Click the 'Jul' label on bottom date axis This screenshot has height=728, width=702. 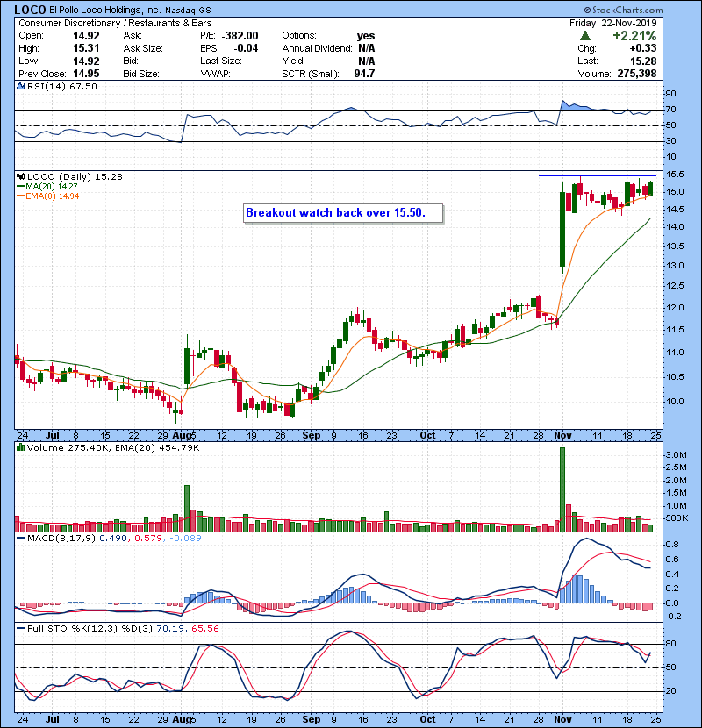click(x=53, y=719)
